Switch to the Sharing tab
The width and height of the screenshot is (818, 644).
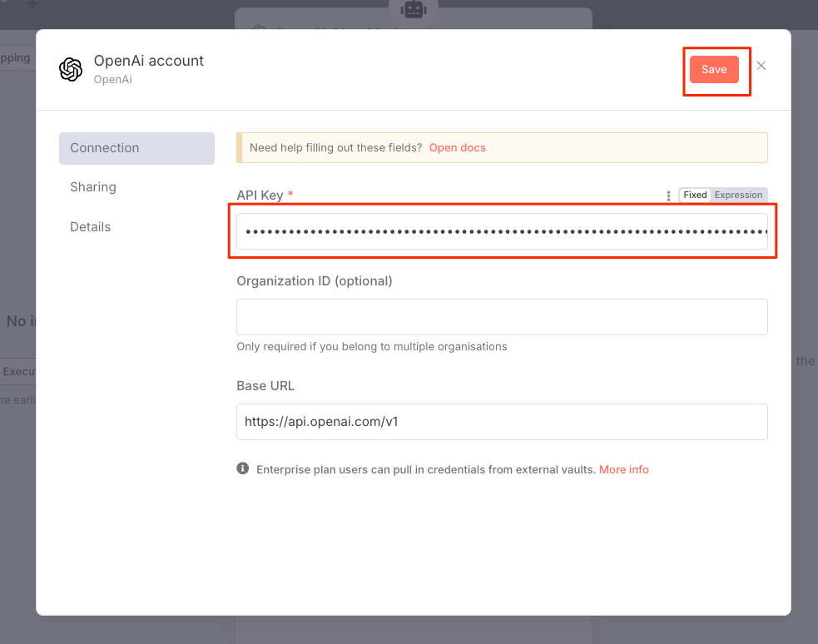point(93,186)
